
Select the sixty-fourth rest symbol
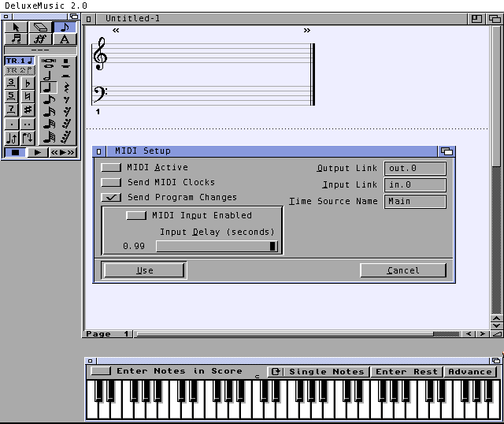(x=66, y=137)
